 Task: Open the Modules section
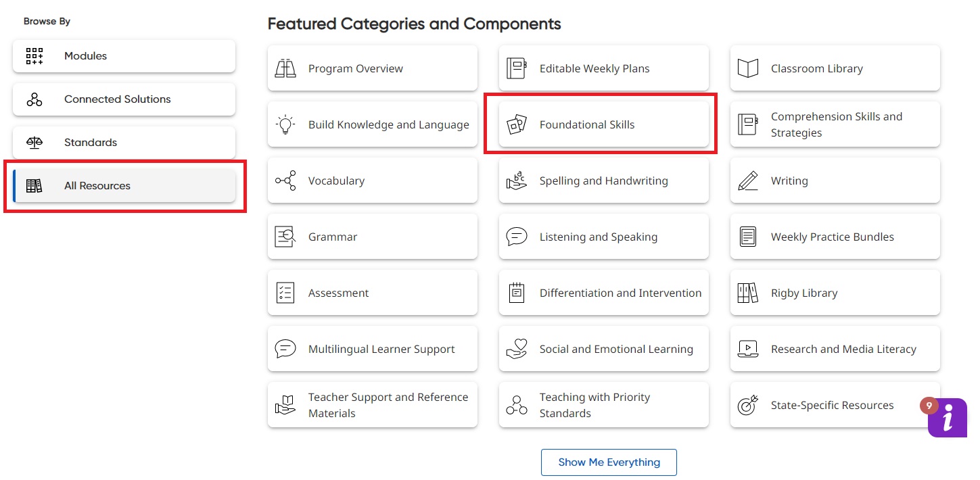124,56
